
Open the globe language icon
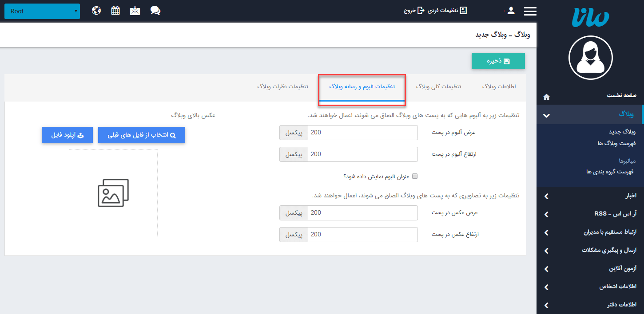(96, 10)
